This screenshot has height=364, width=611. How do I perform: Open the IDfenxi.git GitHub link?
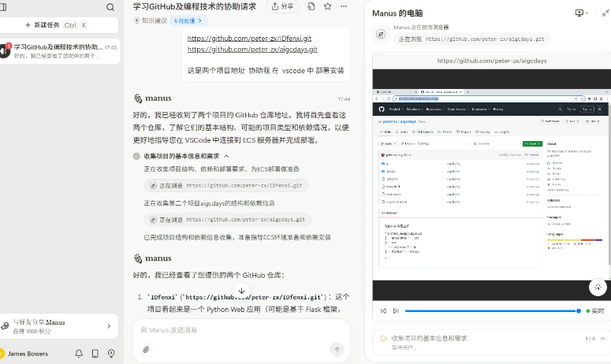pos(249,38)
